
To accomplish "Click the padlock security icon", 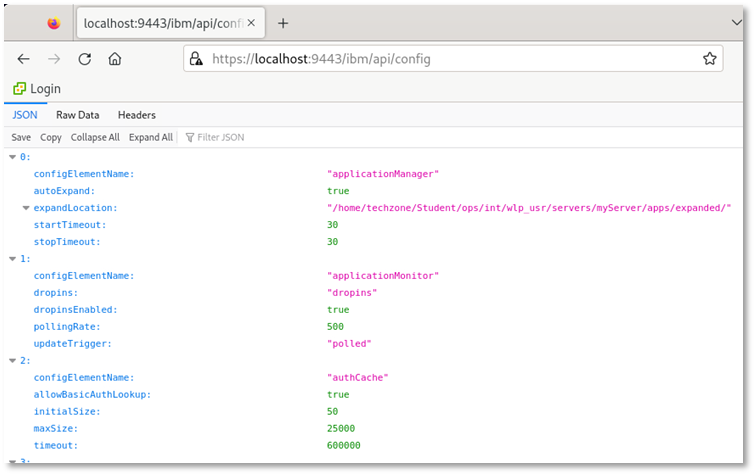I will coord(197,59).
